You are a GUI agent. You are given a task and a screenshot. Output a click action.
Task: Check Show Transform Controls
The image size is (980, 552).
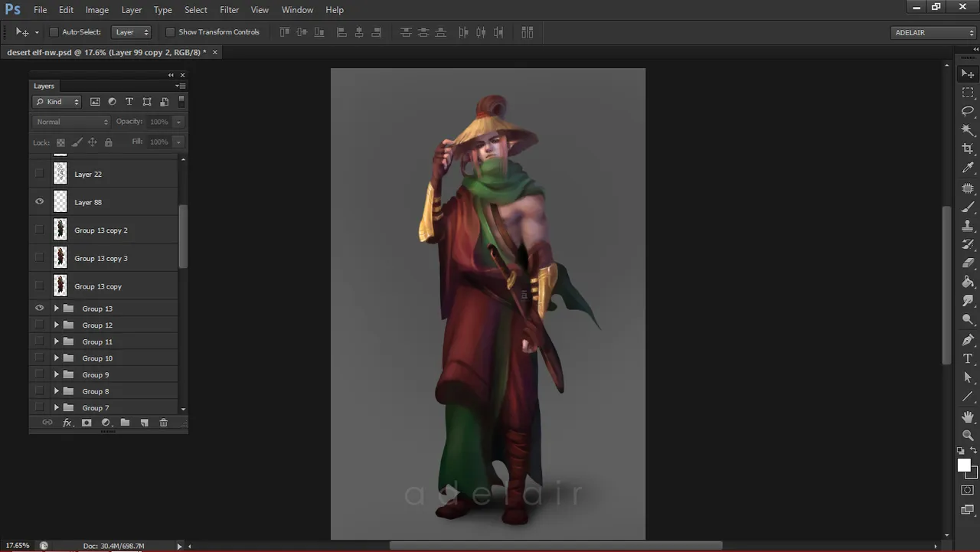coord(170,32)
